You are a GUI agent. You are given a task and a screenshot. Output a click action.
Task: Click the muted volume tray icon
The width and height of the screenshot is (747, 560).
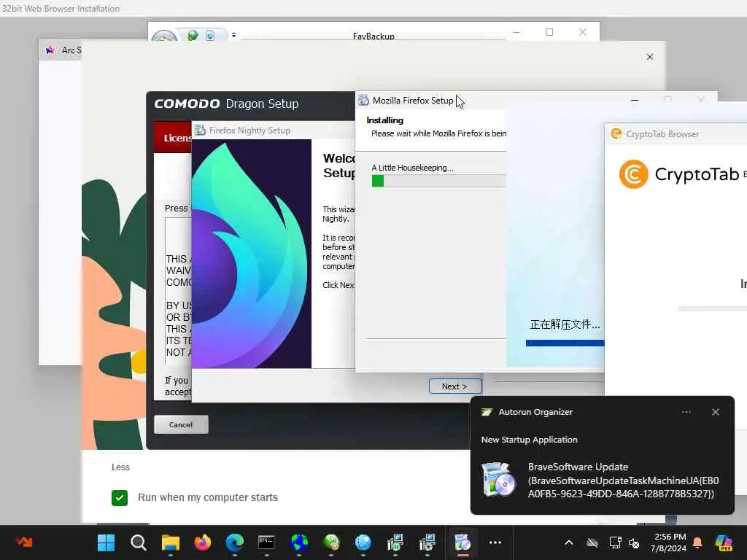(x=634, y=542)
